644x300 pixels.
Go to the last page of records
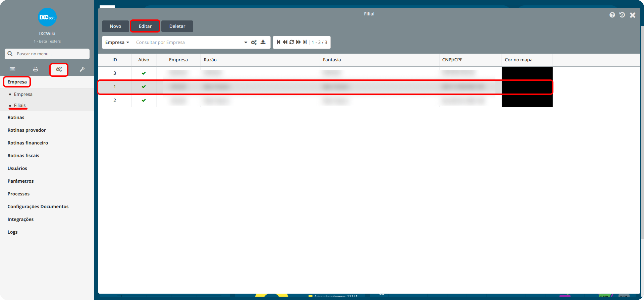(x=305, y=42)
